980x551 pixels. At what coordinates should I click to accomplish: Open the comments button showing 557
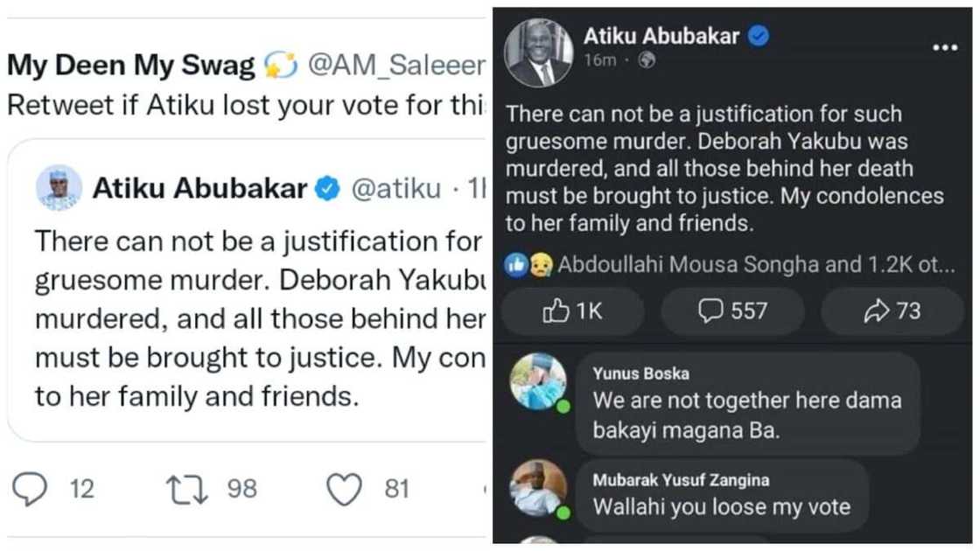click(x=732, y=311)
